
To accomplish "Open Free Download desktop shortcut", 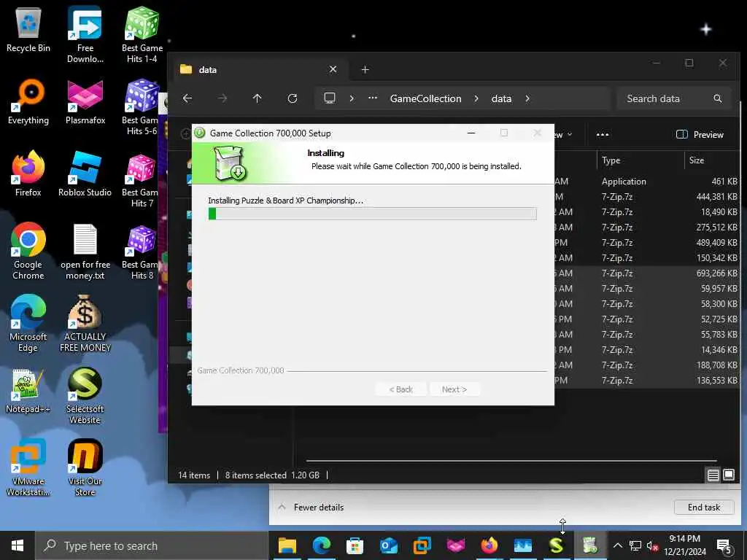I will point(85,34).
